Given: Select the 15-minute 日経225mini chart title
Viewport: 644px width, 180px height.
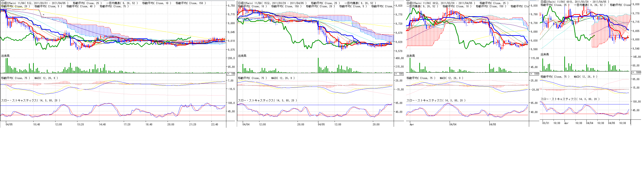Looking at the screenshot, I should (272, 3).
